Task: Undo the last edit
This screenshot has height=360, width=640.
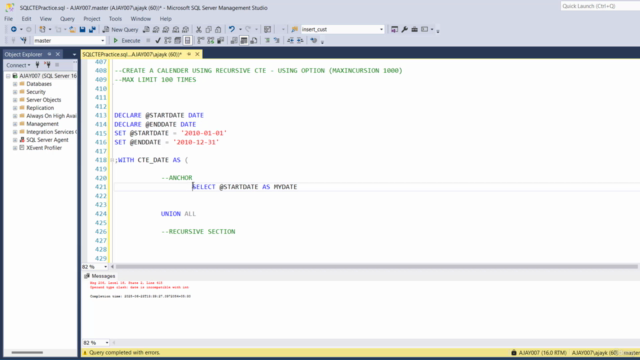Action: pos(231,29)
